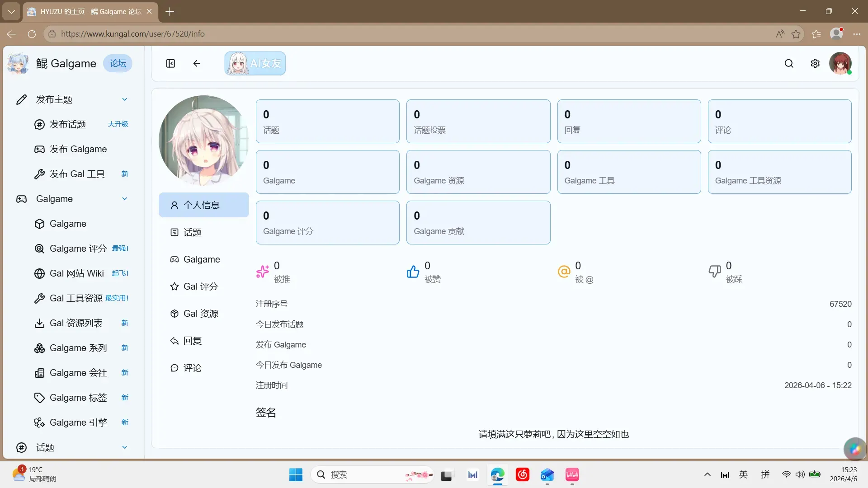The image size is (868, 488).
Task: Click the floating assistant orb icon
Action: [854, 449]
